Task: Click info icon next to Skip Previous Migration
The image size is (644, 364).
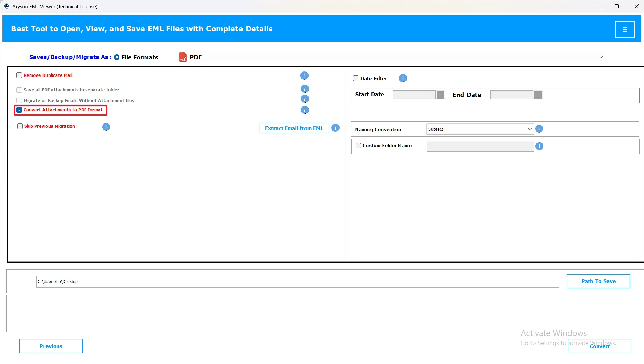Action: click(106, 127)
